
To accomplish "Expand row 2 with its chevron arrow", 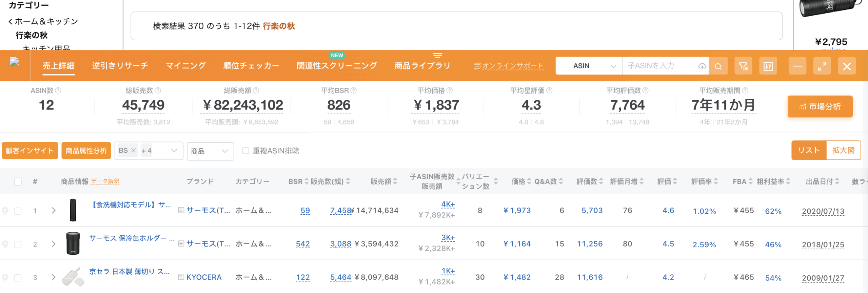I will tap(54, 244).
